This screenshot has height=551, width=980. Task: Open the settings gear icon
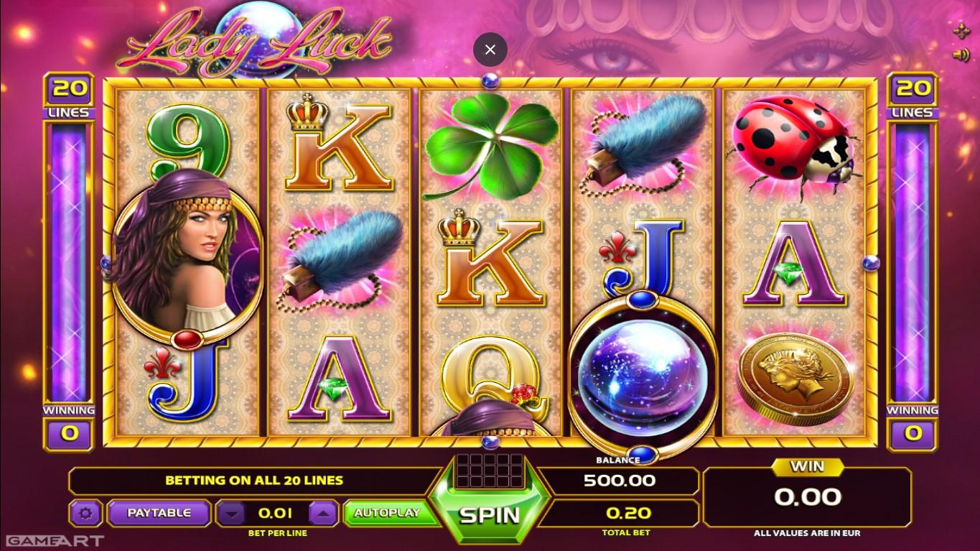pos(85,513)
